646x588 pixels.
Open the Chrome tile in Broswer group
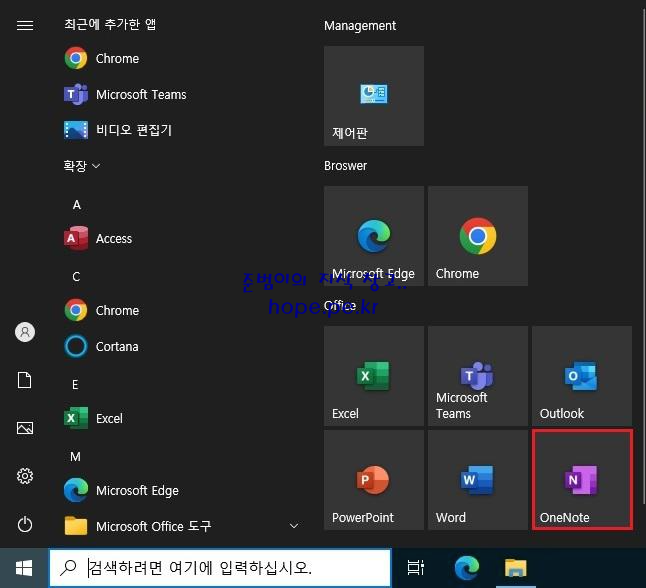(x=478, y=236)
